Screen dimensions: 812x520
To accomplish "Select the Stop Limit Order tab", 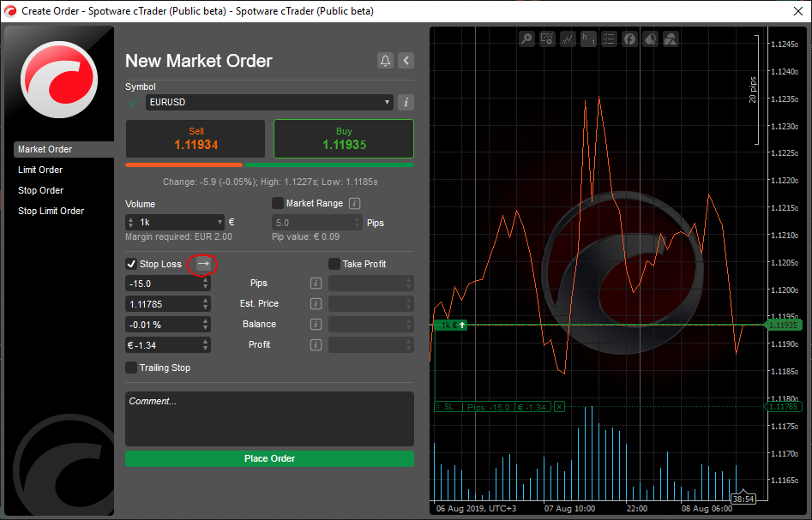I will coord(51,211).
